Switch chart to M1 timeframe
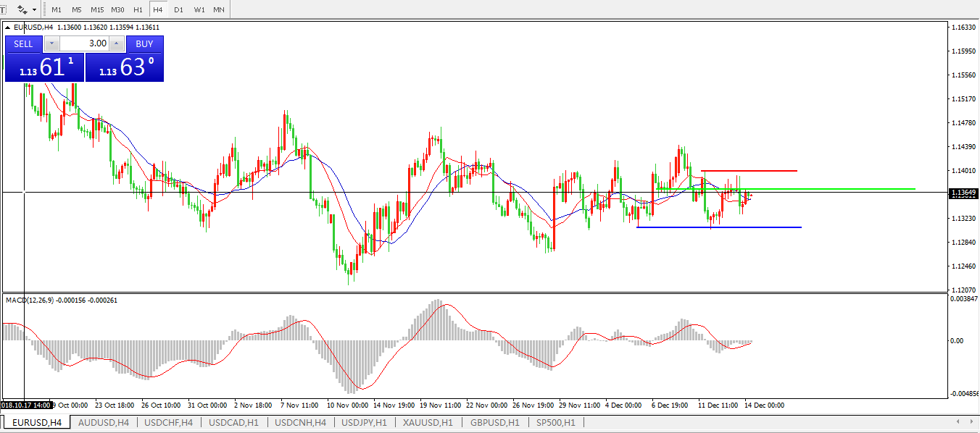The image size is (980, 433). (57, 10)
